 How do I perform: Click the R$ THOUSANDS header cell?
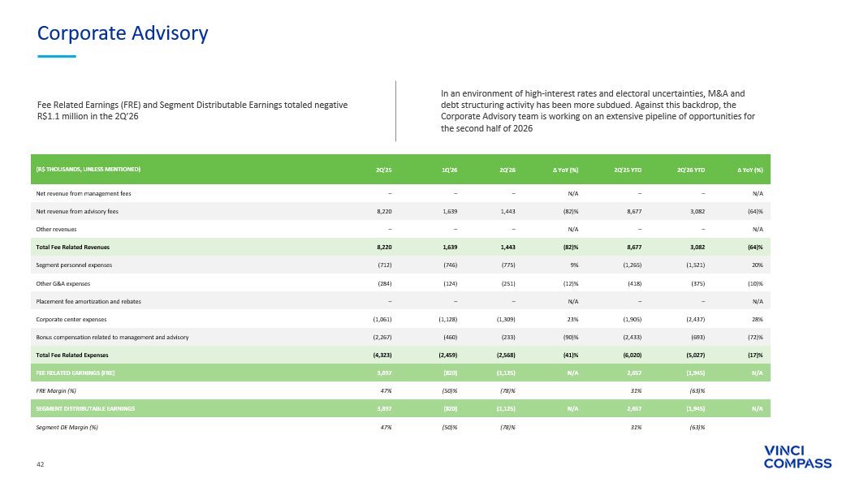tap(88, 170)
